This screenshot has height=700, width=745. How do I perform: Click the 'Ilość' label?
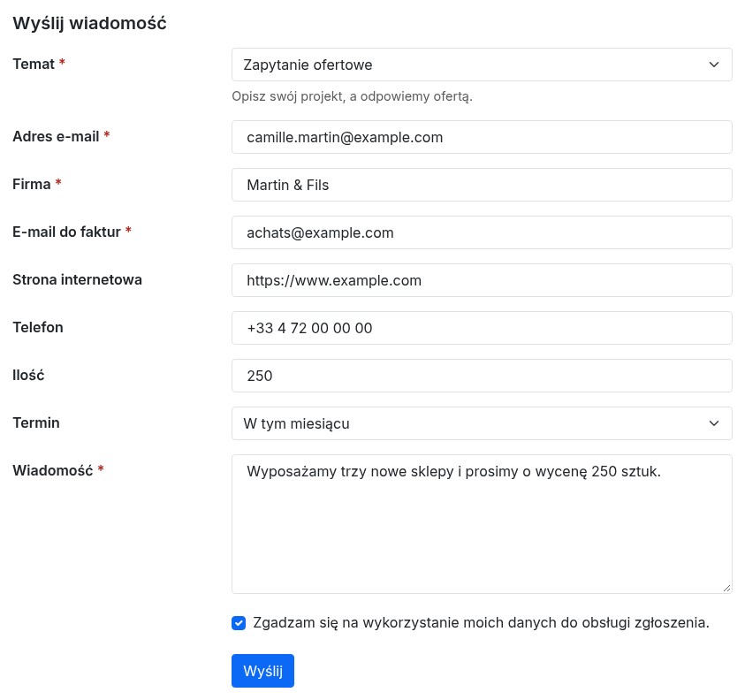28,375
